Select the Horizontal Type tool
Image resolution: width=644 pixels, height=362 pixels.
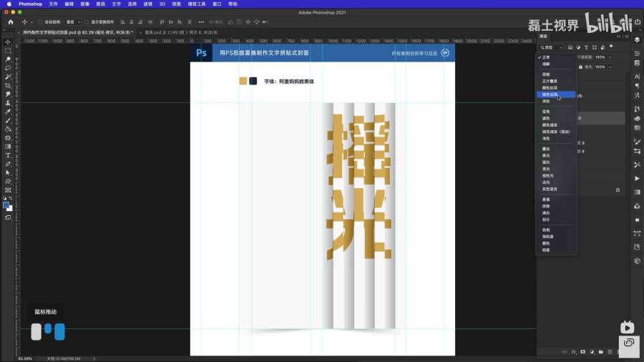click(x=8, y=155)
